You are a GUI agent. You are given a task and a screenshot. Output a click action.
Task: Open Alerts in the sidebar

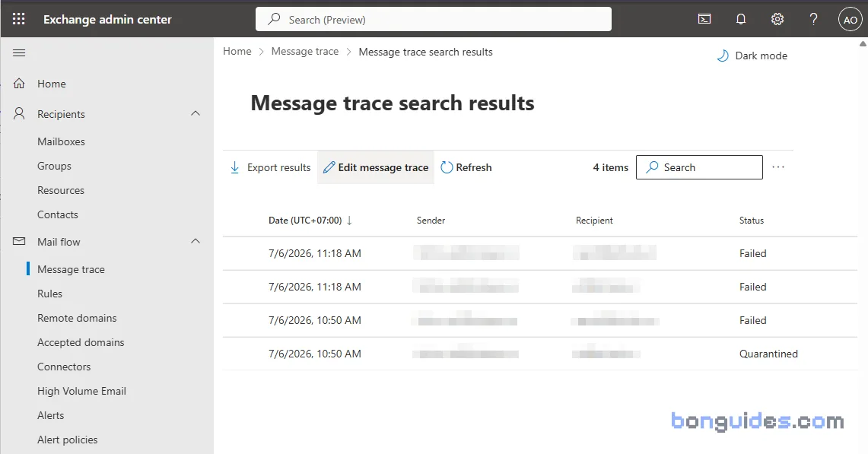coord(51,416)
